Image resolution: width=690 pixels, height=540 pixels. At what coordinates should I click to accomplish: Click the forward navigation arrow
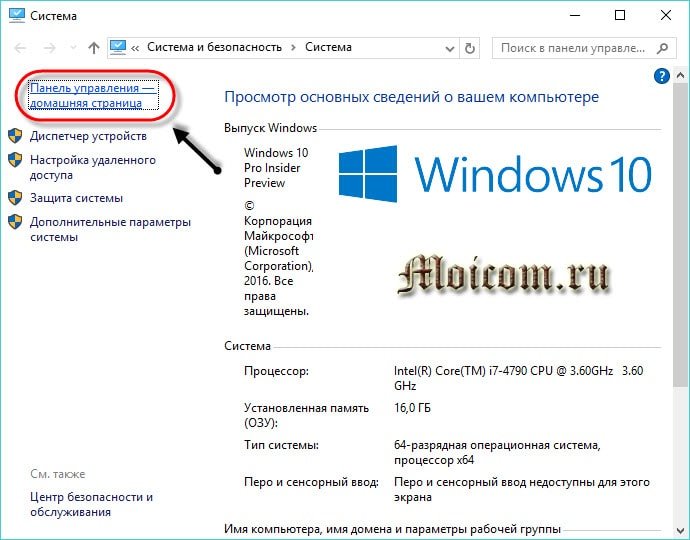click(49, 48)
